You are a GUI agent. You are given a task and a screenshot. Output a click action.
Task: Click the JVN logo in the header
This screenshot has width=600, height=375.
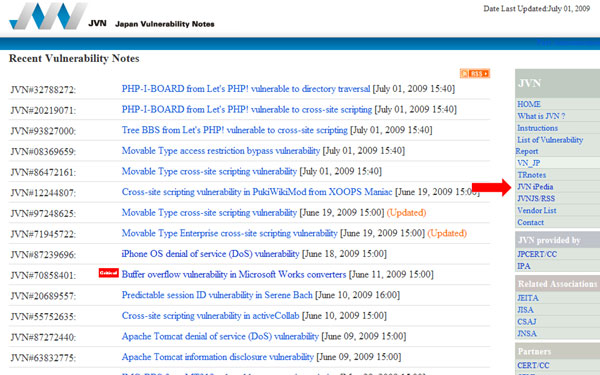tap(48, 16)
